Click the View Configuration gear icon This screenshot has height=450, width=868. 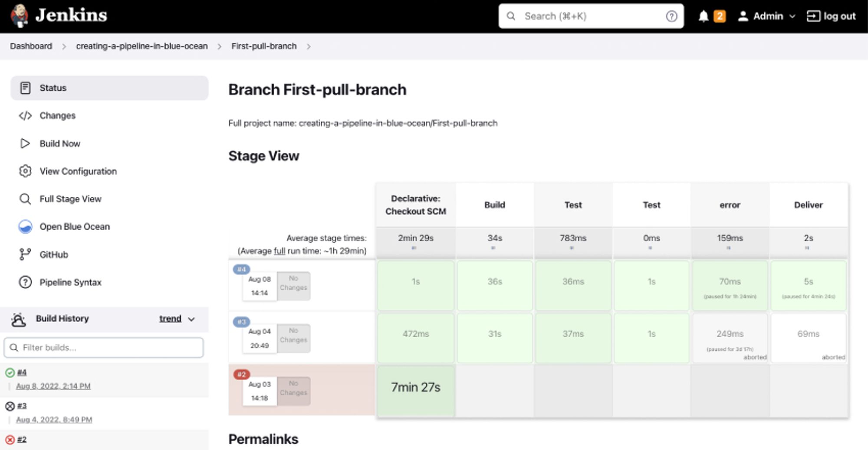(x=25, y=171)
